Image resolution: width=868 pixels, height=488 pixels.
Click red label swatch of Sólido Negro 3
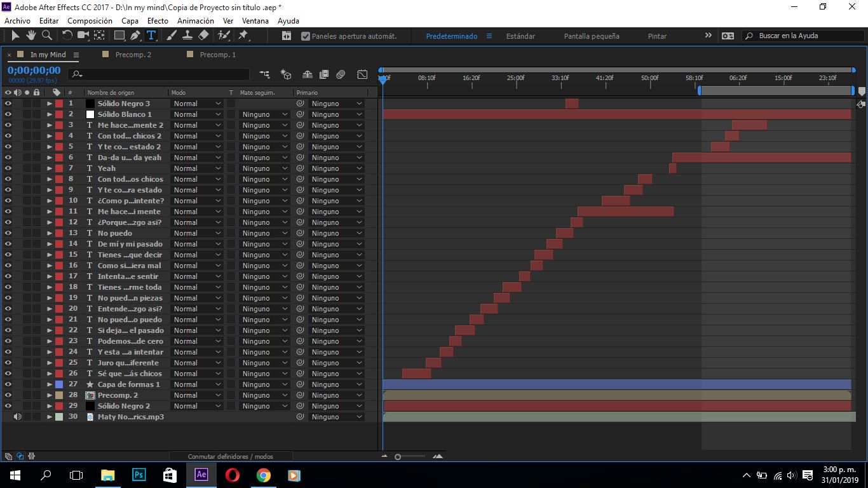pyautogui.click(x=58, y=103)
